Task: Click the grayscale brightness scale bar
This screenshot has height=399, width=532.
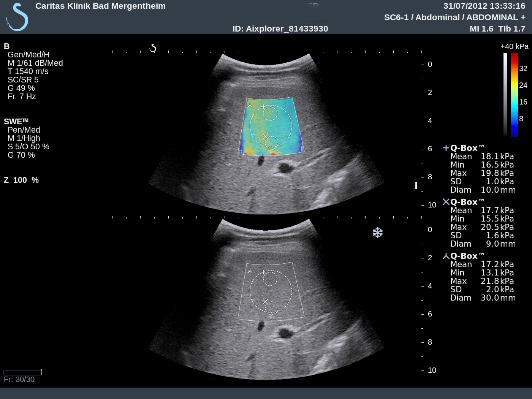Action: 505,95
